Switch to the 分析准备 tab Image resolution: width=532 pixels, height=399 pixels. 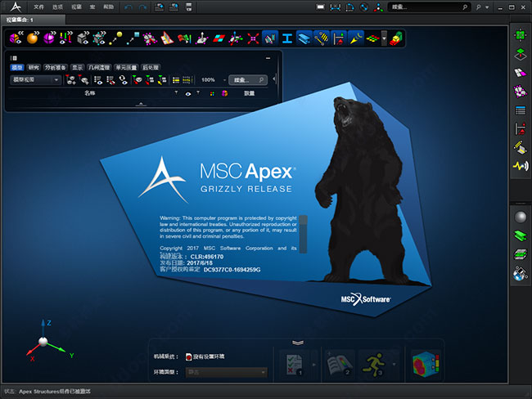(56, 68)
